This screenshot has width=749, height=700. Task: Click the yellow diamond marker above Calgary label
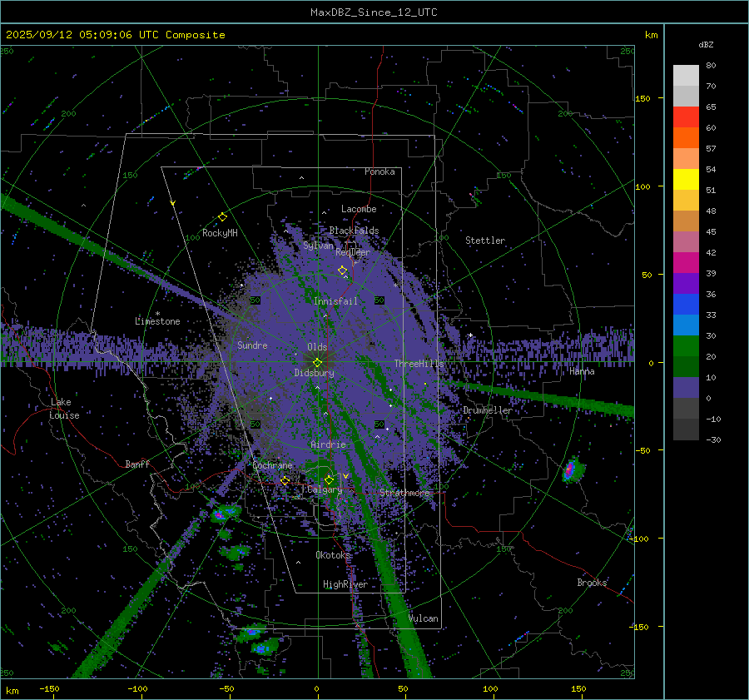(329, 479)
